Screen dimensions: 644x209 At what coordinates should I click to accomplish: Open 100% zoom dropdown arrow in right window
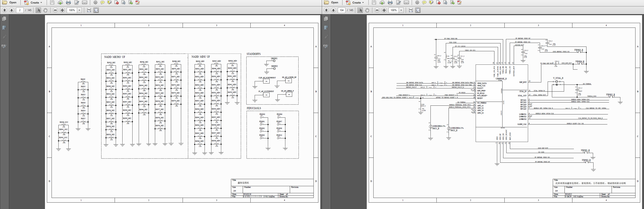pos(401,10)
